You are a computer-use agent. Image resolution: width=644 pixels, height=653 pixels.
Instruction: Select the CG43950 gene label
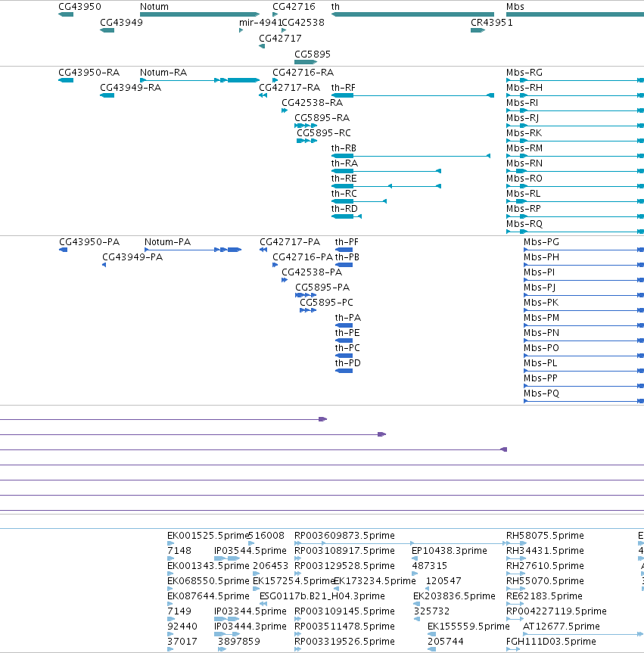coord(79,7)
